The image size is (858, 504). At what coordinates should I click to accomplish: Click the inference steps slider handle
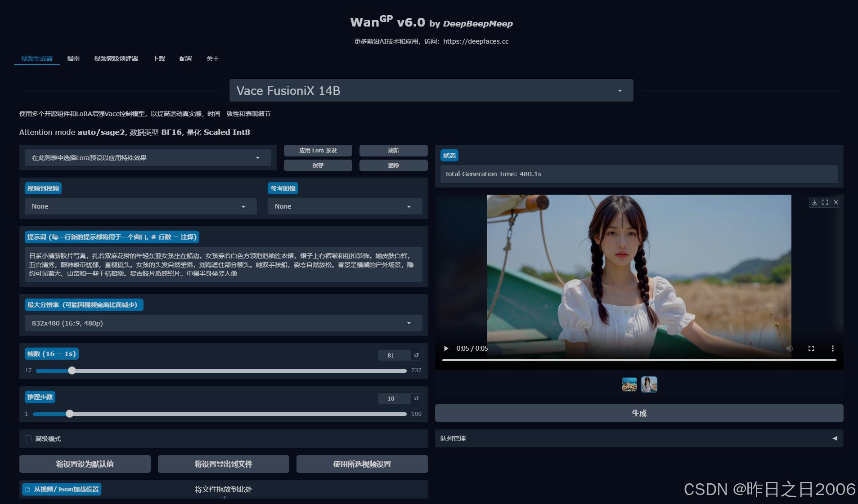click(69, 414)
